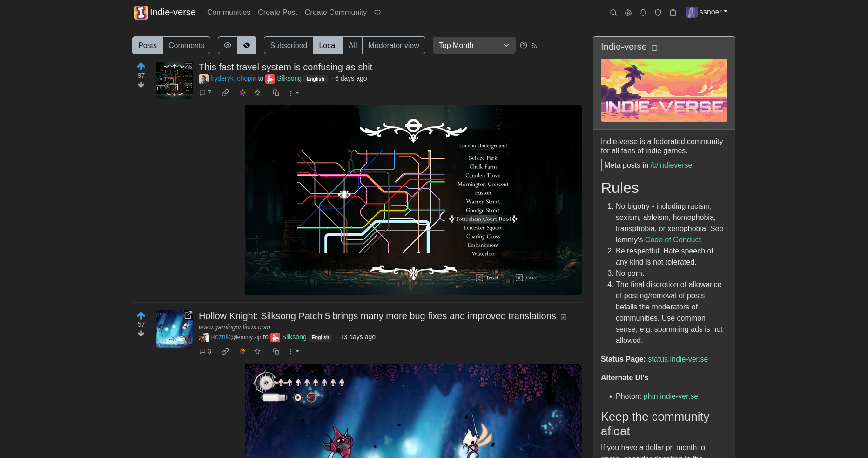Save the Silksong Patch 5 post with the star
Viewport: 868px width, 458px height.
(257, 351)
